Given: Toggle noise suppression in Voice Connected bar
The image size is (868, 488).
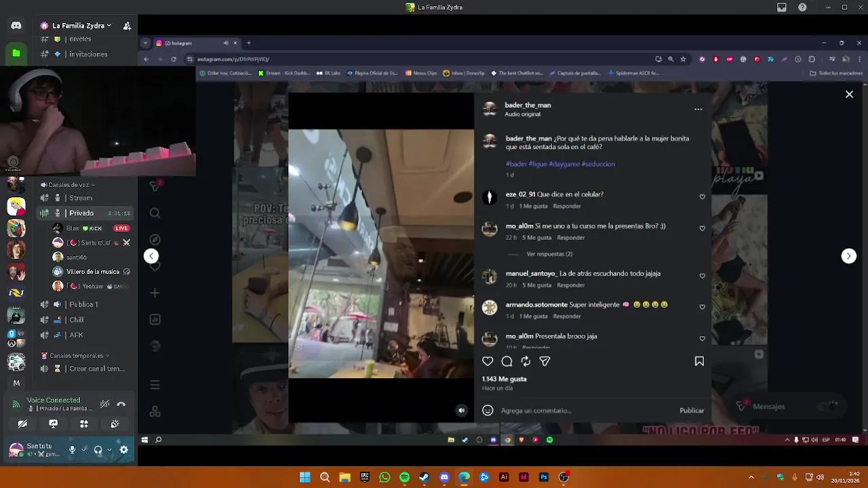Looking at the screenshot, I should click(104, 405).
